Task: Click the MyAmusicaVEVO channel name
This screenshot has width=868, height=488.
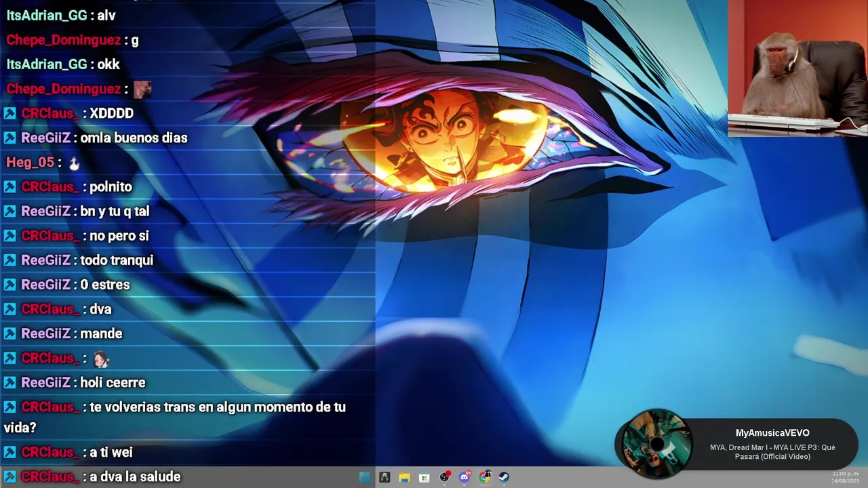Action: point(772,433)
